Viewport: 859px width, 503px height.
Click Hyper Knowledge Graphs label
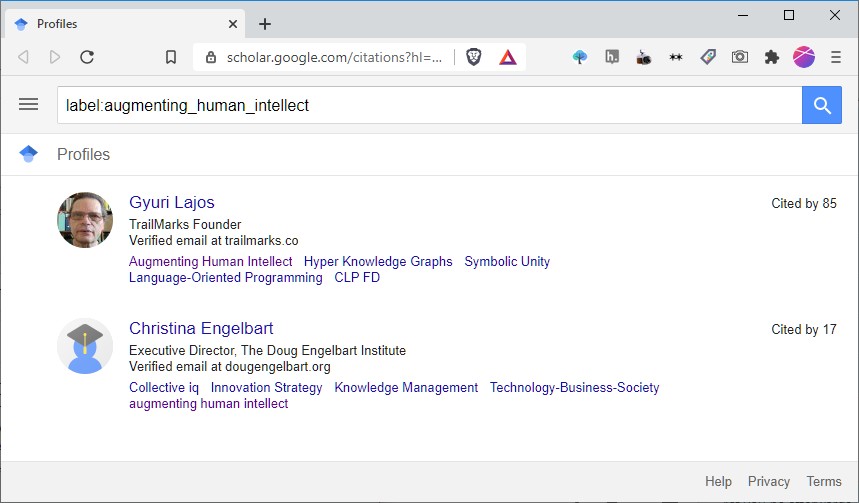pyautogui.click(x=378, y=261)
